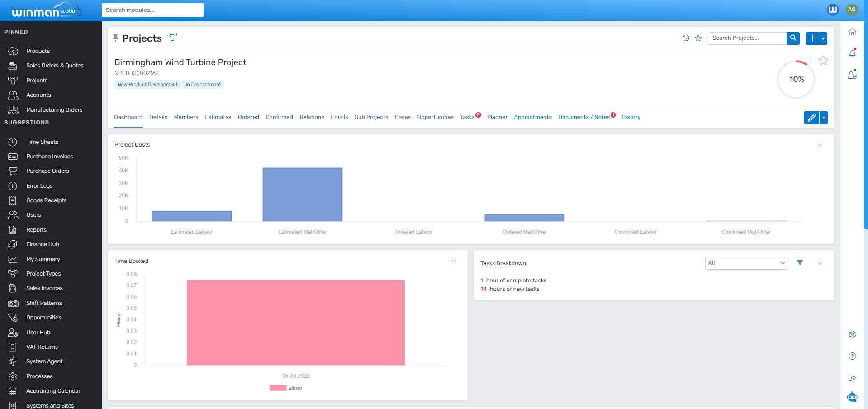Screen dimensions: 868x409
Task: Open the All dropdown in Tasks Breakdown
Action: 746,263
